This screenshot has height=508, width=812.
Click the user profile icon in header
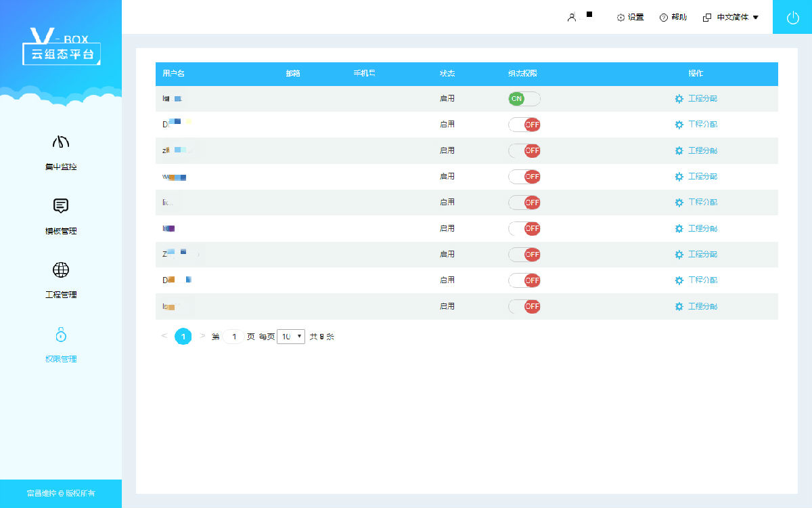click(x=572, y=18)
